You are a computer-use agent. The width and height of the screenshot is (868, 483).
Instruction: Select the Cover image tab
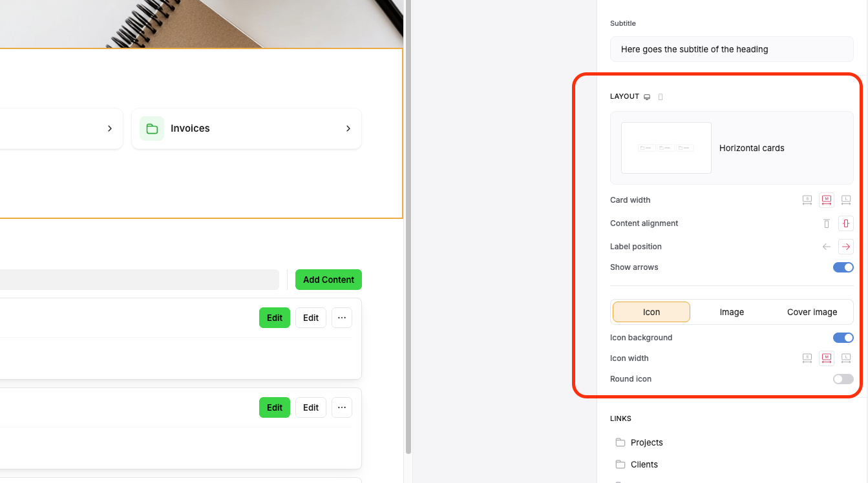point(812,312)
